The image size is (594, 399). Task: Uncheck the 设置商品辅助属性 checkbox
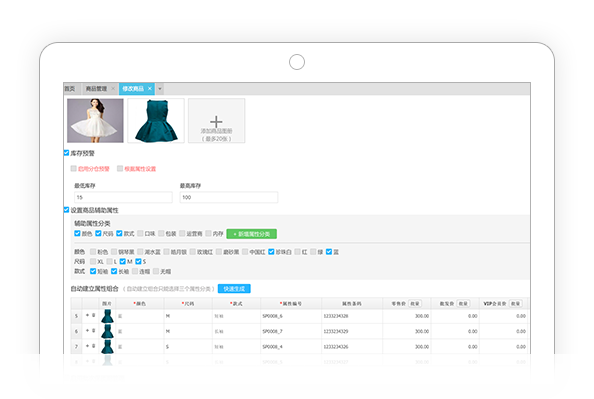click(x=66, y=210)
